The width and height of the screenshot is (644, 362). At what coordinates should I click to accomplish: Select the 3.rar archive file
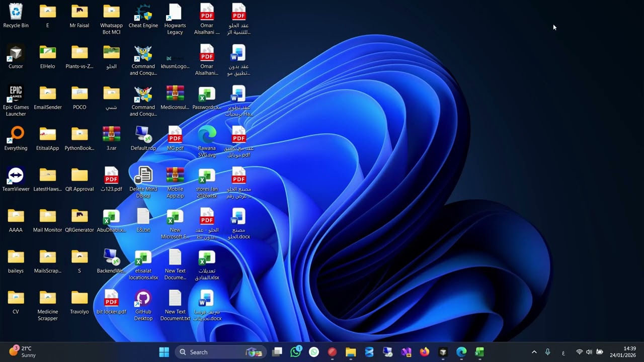click(x=111, y=139)
